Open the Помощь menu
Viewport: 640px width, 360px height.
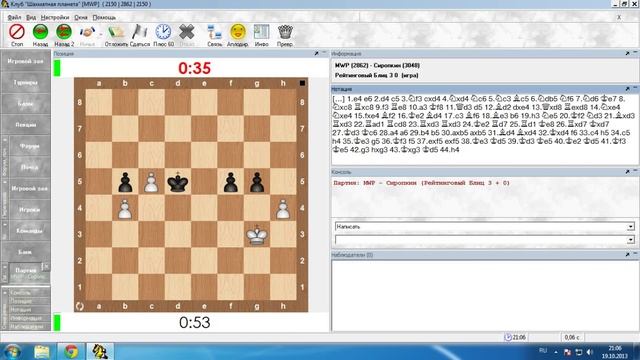104,18
